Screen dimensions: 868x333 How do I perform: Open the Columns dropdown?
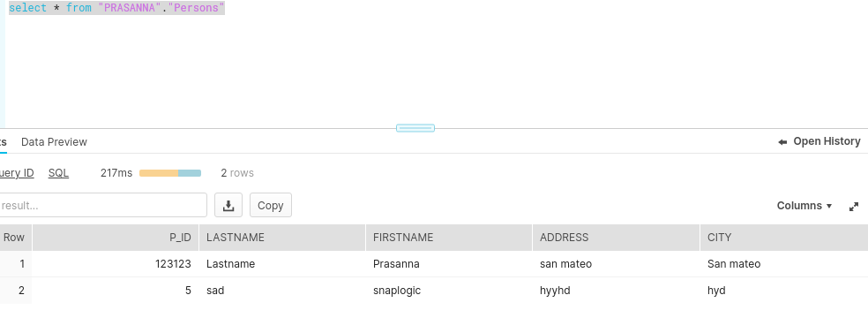coord(804,206)
